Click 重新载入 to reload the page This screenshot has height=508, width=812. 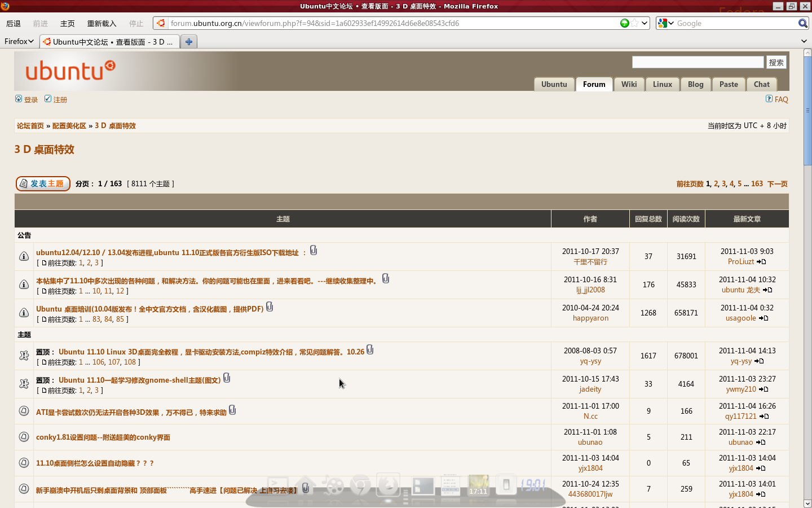click(102, 23)
